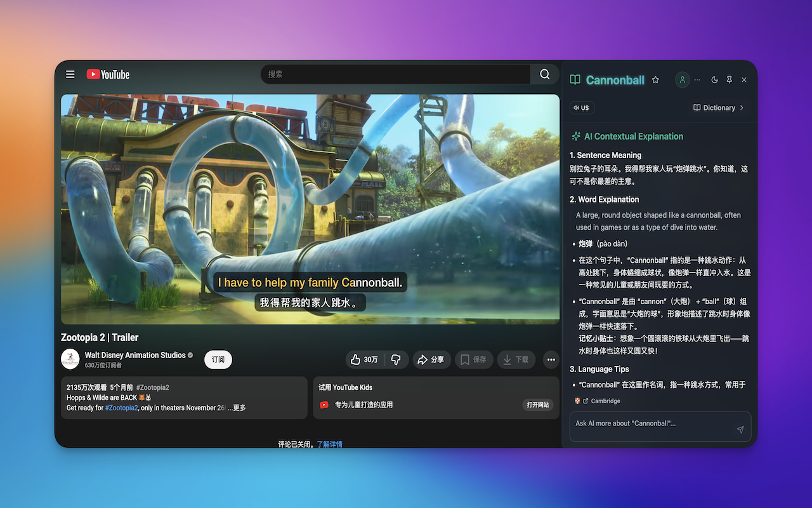Click the 试用 YouTube Kids heading
Viewport: 812px width, 508px height.
click(x=345, y=387)
